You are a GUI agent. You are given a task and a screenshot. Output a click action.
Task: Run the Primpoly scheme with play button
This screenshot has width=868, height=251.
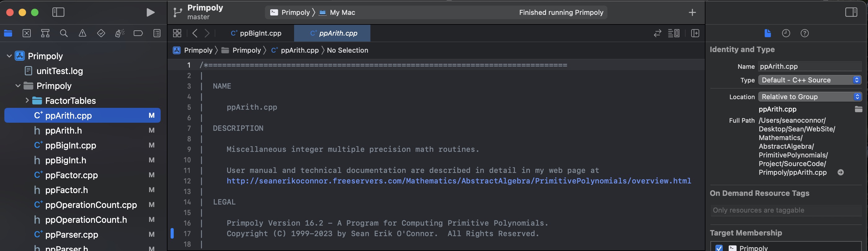(x=150, y=12)
